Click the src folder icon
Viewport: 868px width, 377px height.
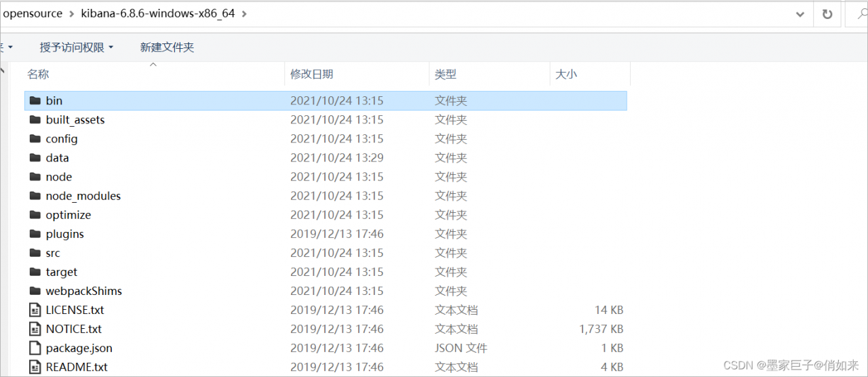point(35,252)
